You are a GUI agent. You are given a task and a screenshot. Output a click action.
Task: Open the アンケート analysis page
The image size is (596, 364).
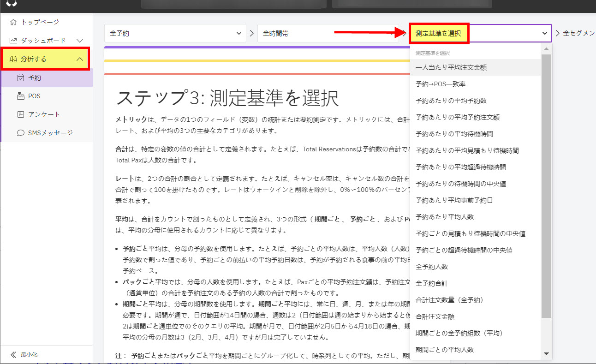pos(47,114)
